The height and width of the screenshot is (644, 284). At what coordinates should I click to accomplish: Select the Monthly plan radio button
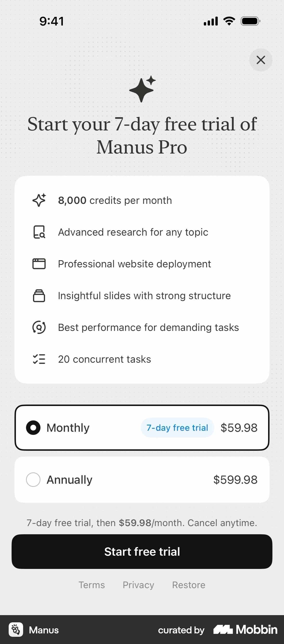[x=33, y=428]
